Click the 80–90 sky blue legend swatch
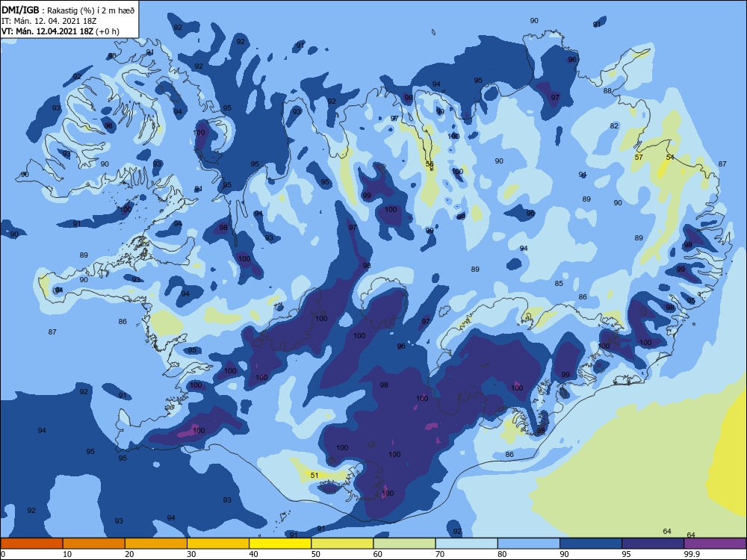747x560 pixels. pyautogui.click(x=529, y=544)
